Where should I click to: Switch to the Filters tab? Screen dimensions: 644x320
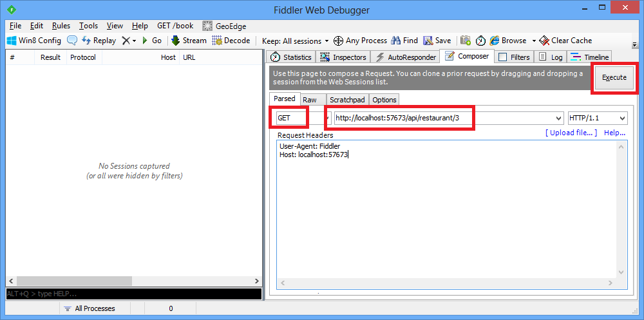coord(514,57)
